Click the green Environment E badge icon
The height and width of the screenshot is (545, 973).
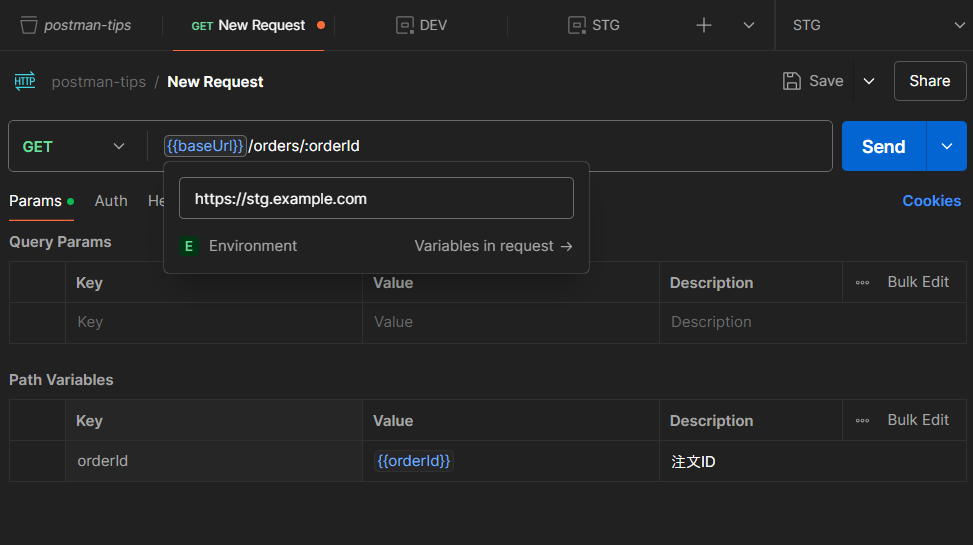point(189,246)
